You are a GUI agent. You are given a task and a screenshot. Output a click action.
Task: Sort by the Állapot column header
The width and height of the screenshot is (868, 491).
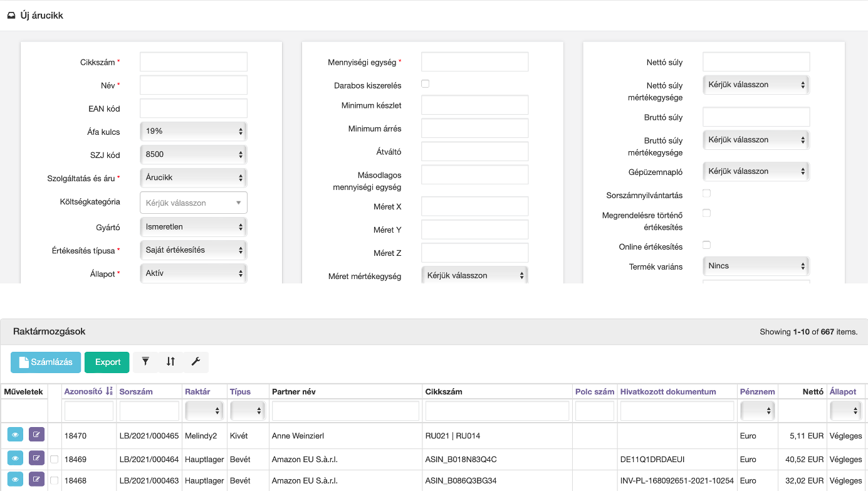coord(843,391)
